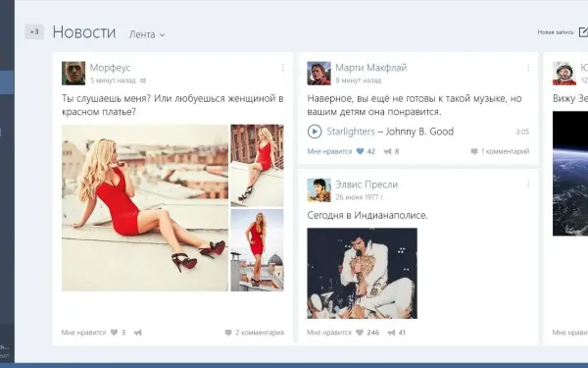The image size is (588, 368).
Task: Click the comment bubble icon on Морфеус post
Action: coord(228,333)
